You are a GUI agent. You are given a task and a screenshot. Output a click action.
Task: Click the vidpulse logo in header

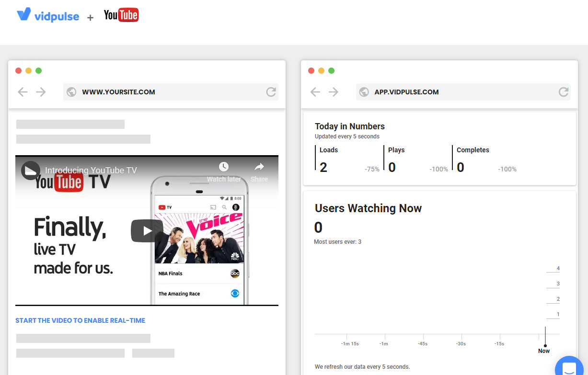(47, 15)
